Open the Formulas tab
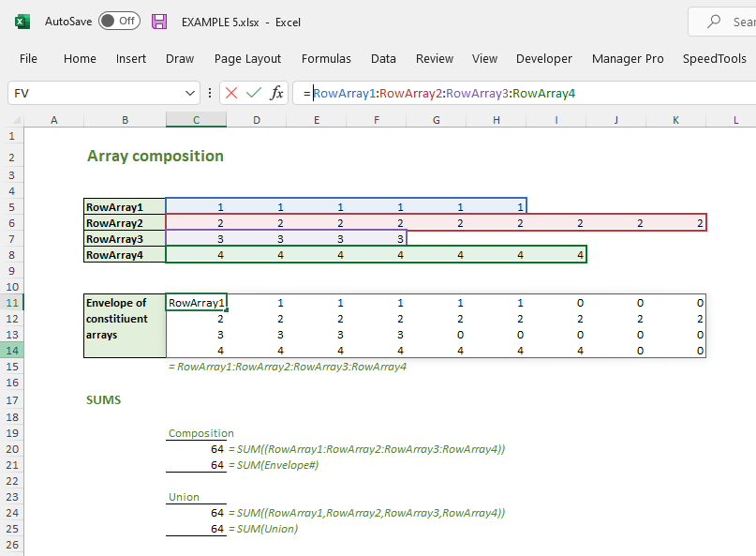This screenshot has width=756, height=556. (326, 58)
